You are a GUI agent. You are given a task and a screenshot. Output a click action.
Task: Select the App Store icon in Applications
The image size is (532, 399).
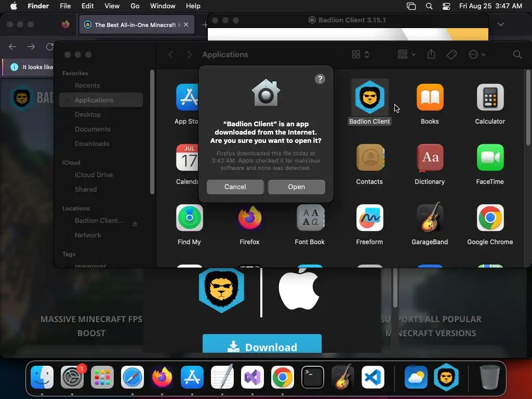coord(187,97)
